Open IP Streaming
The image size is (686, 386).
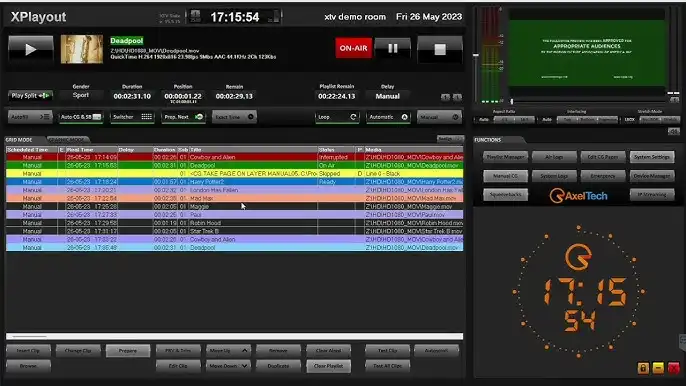click(x=652, y=194)
